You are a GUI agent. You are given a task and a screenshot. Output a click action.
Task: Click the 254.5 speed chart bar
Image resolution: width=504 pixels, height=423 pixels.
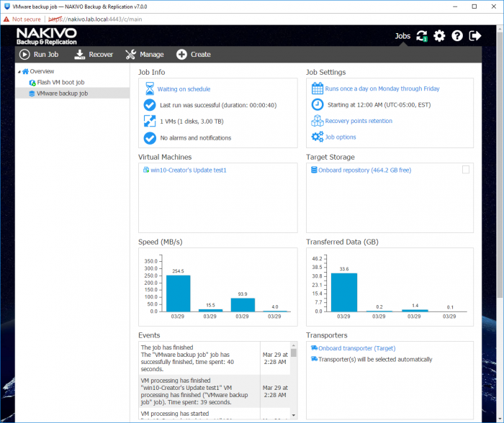point(178,294)
